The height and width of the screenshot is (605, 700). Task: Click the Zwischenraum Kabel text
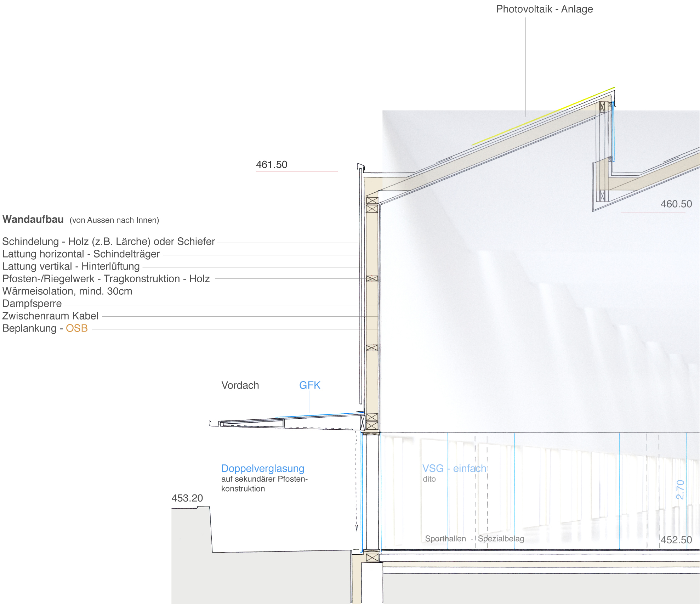coord(50,316)
